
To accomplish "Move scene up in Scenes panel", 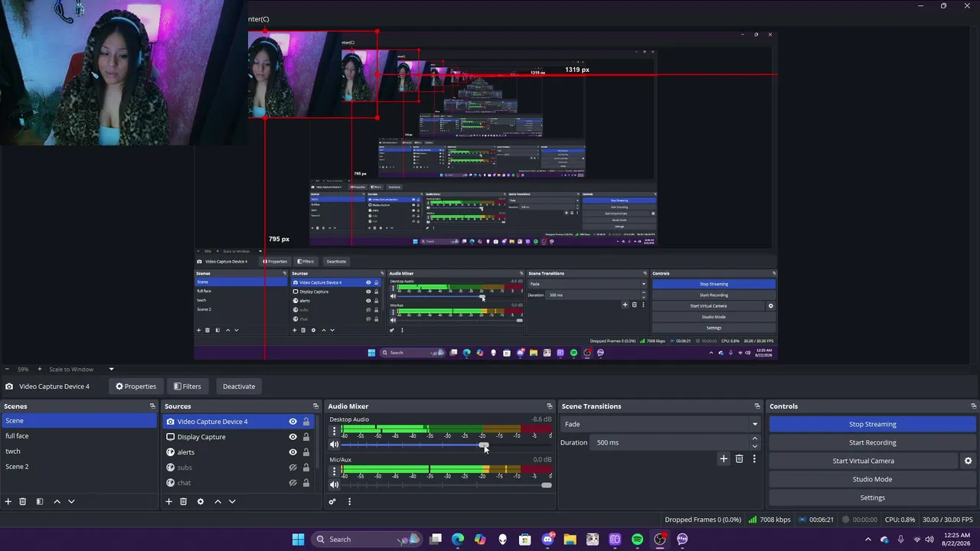I will [x=57, y=501].
